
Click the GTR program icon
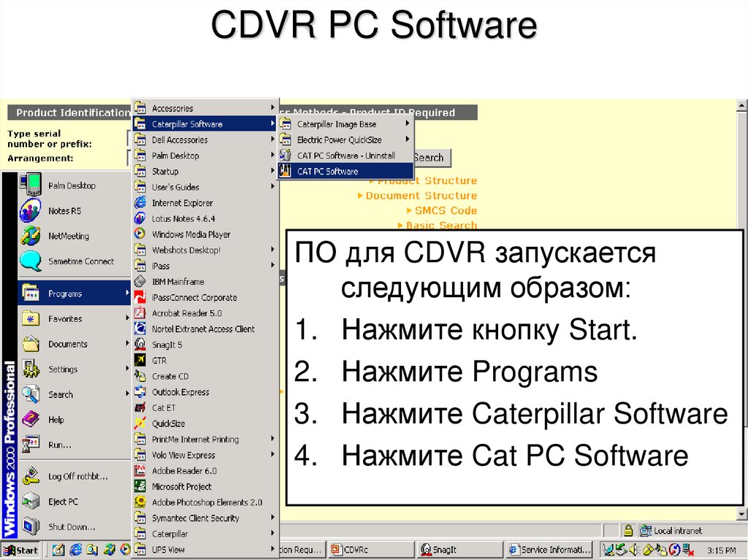pyautogui.click(x=140, y=360)
